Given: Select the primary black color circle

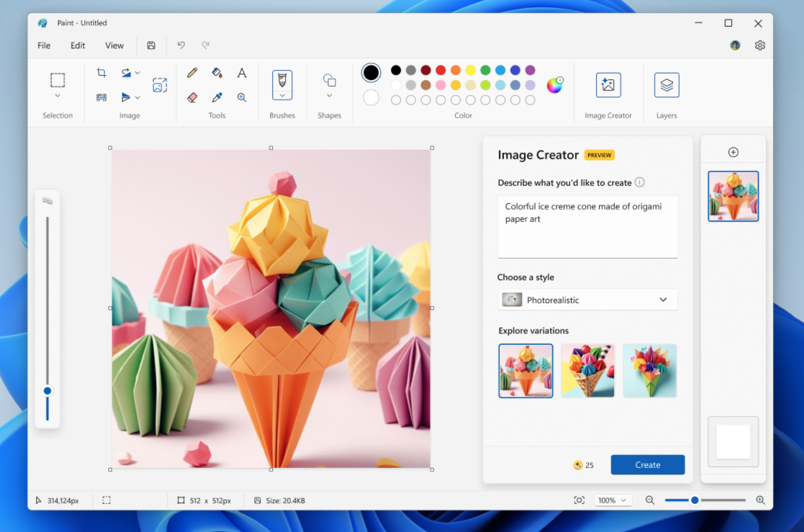Looking at the screenshot, I should (x=371, y=73).
